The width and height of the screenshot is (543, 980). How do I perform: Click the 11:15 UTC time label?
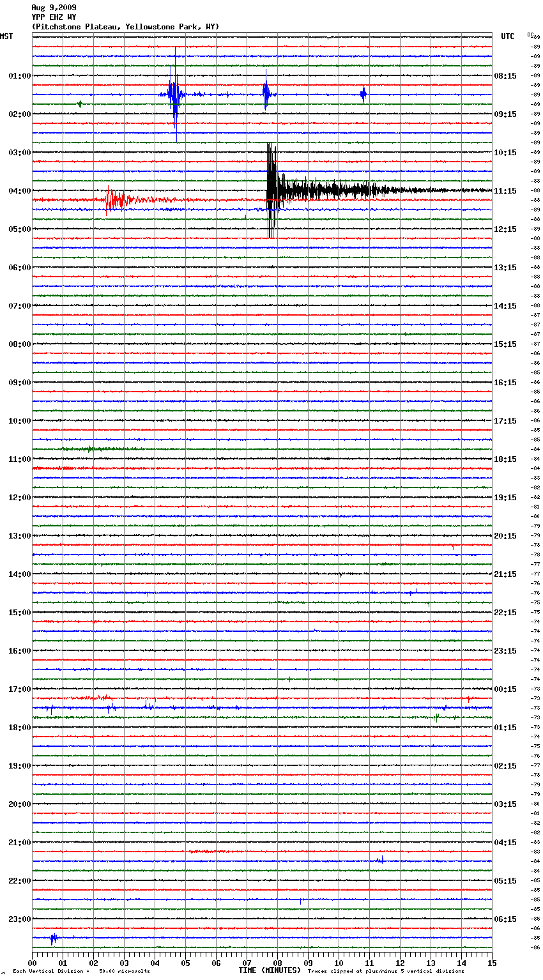[x=505, y=190]
